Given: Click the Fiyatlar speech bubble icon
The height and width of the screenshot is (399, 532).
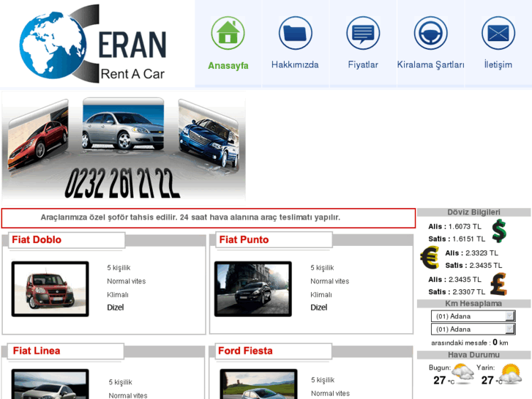Looking at the screenshot, I should pos(363,33).
